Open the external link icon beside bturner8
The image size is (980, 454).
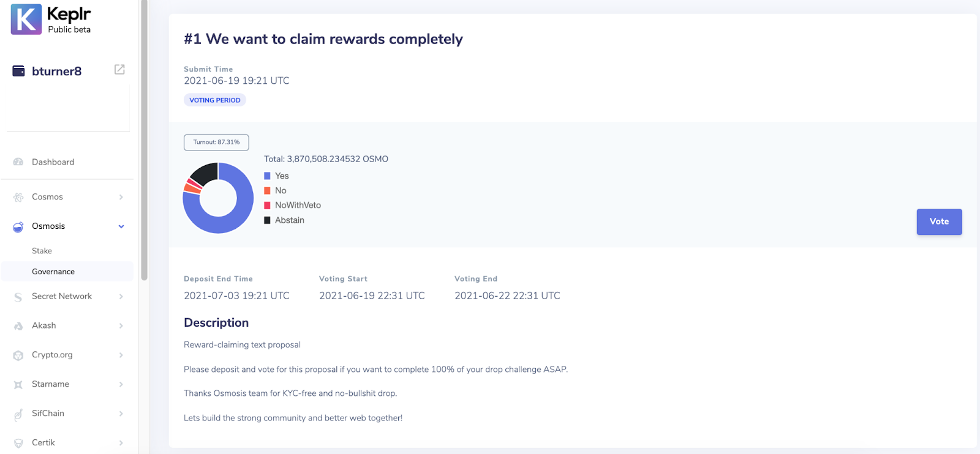(x=119, y=70)
